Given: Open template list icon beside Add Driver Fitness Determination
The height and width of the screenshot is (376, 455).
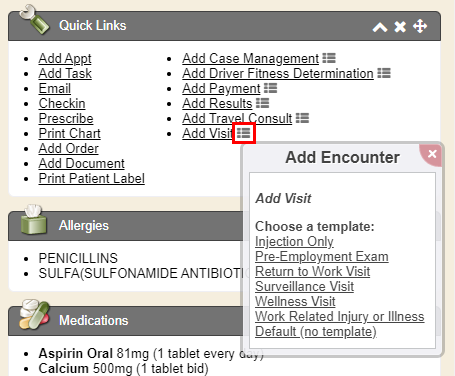Looking at the screenshot, I should click(x=384, y=73).
